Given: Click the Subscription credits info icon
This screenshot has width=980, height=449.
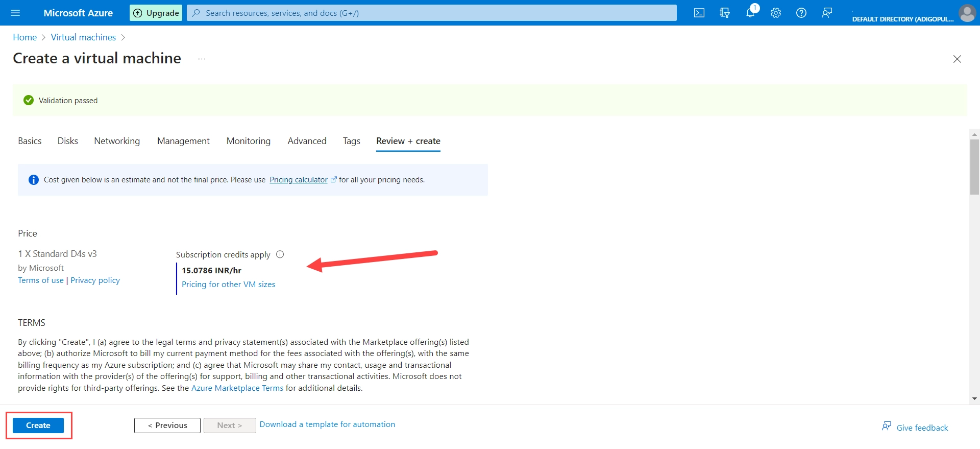Looking at the screenshot, I should point(280,254).
